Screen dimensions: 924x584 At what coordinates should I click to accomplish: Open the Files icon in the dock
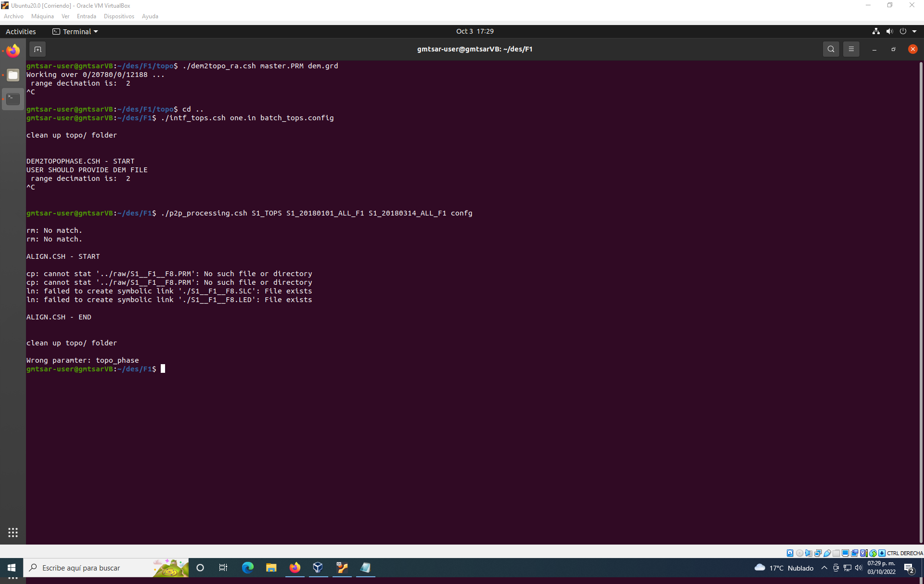[x=13, y=75]
